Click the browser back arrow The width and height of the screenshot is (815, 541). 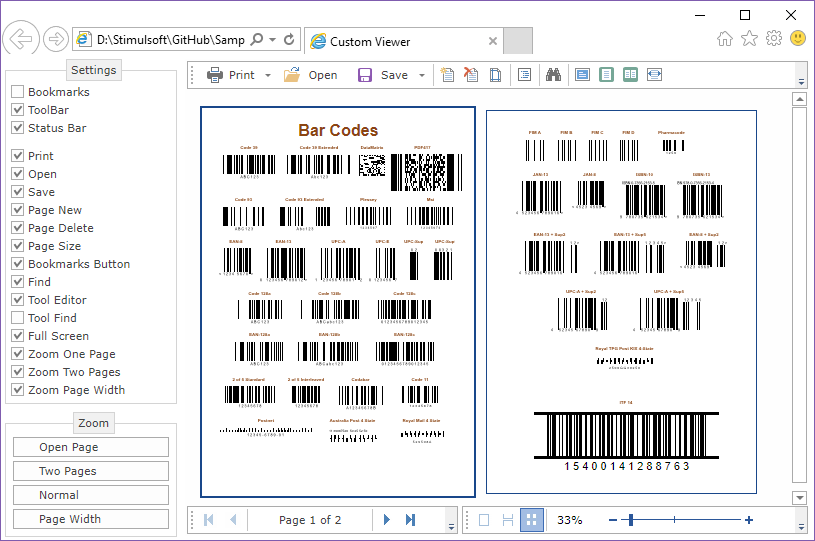(x=21, y=38)
